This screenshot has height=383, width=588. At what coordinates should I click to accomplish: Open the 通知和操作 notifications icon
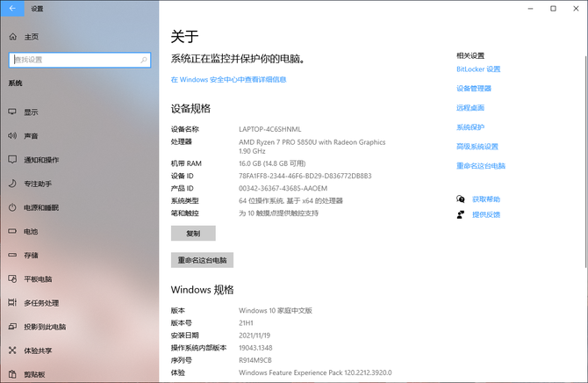pyautogui.click(x=12, y=160)
